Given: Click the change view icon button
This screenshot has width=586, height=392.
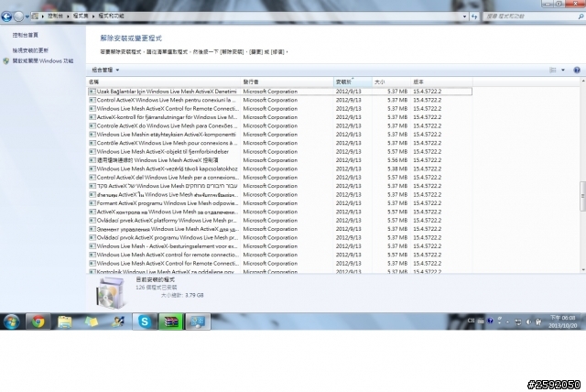Looking at the screenshot, I should click(x=553, y=70).
